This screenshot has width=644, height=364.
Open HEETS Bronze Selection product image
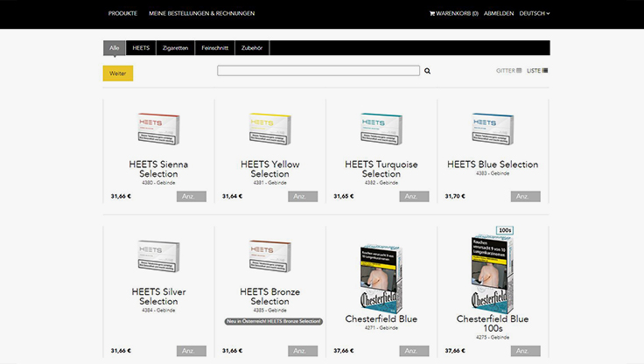point(269,256)
